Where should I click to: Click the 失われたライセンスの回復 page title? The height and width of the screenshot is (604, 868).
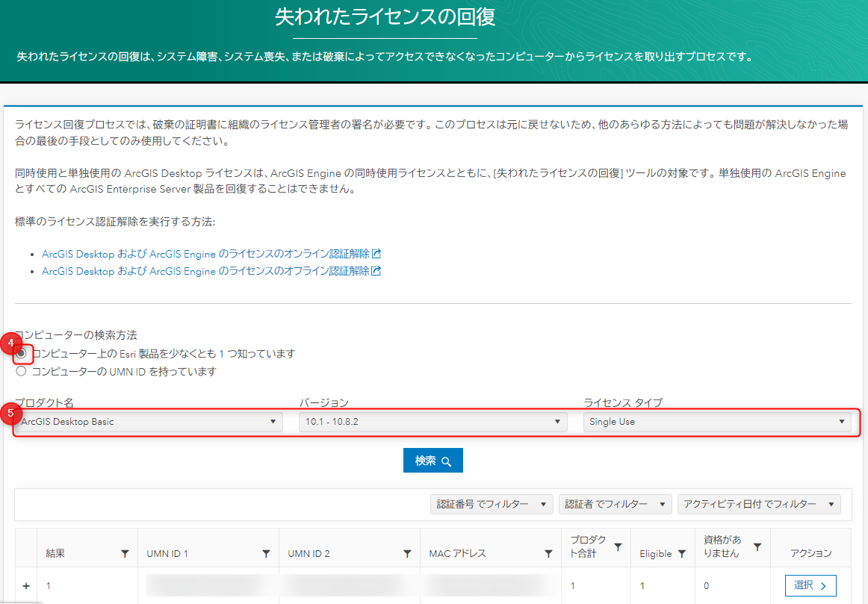(385, 16)
